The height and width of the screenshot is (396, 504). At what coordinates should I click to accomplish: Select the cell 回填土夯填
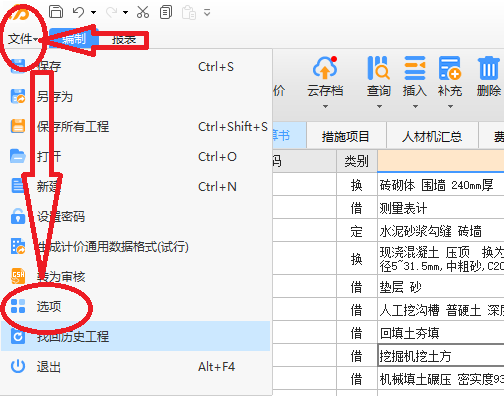click(441, 333)
